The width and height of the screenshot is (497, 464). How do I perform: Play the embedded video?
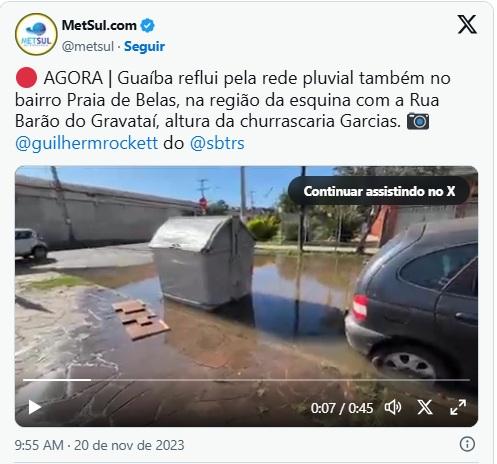click(x=34, y=407)
